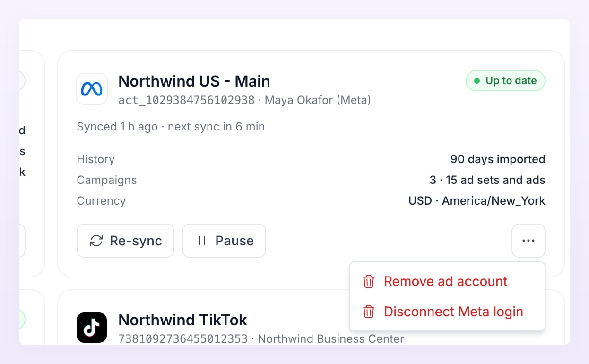Choose Remove ad account
This screenshot has height=364, width=589.
tap(447, 281)
